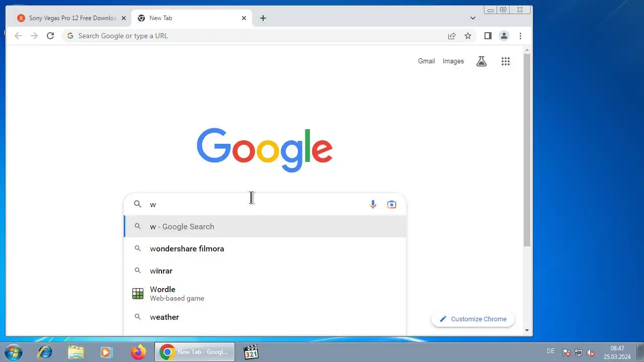This screenshot has height=362, width=644.
Task: Pick the Wordle web-based game suggestion
Action: point(265,294)
